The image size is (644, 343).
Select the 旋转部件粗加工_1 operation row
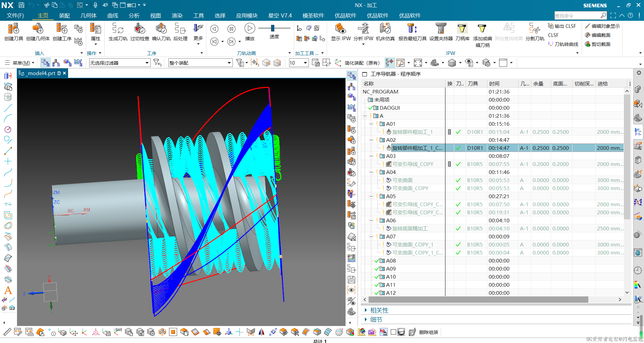point(493,132)
